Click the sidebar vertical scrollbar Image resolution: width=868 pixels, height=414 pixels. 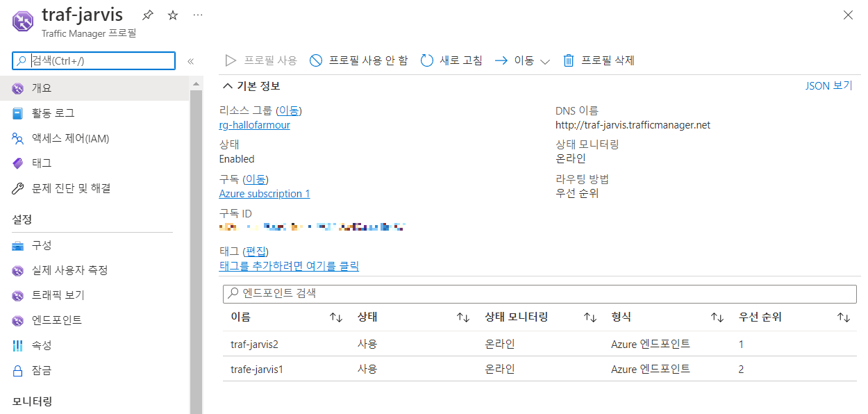196,251
